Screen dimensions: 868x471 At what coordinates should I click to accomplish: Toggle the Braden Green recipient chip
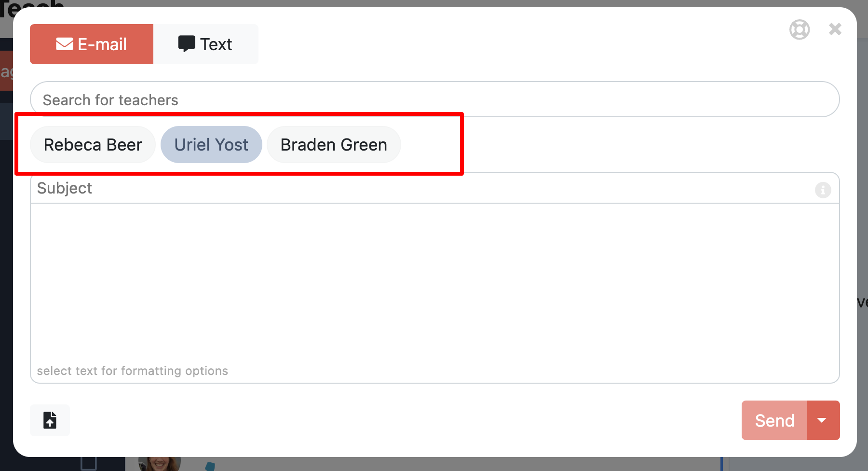click(x=334, y=145)
